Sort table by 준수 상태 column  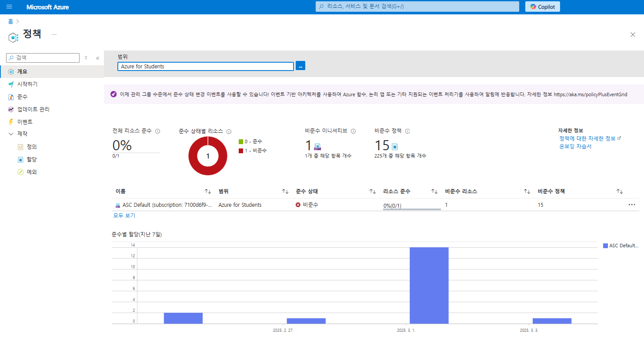coord(373,192)
